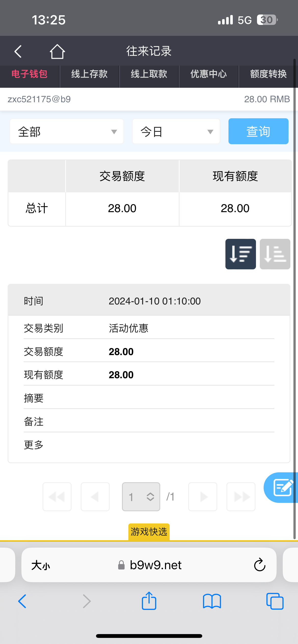Open the floating feedback edit icon
Viewport: 298px width, 644px height.
pos(282,487)
